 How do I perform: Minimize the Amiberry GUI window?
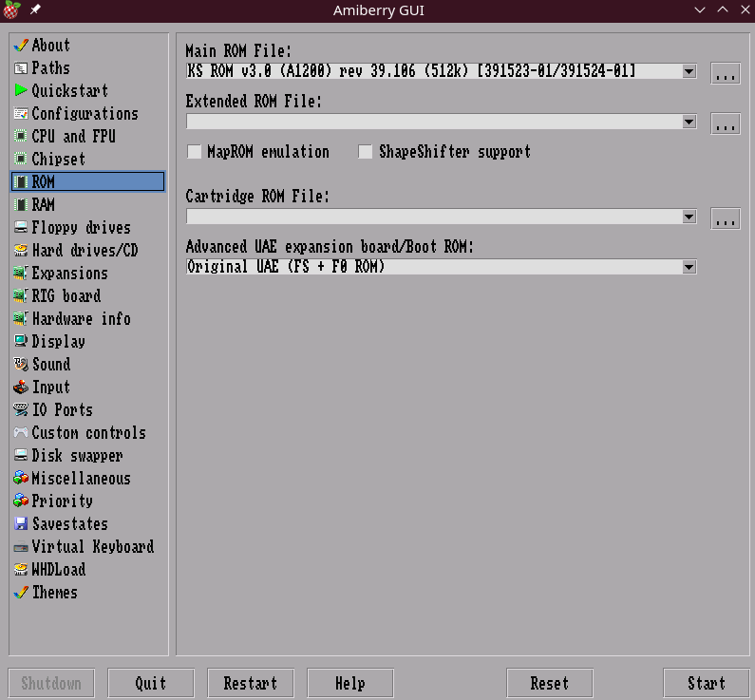click(x=700, y=9)
